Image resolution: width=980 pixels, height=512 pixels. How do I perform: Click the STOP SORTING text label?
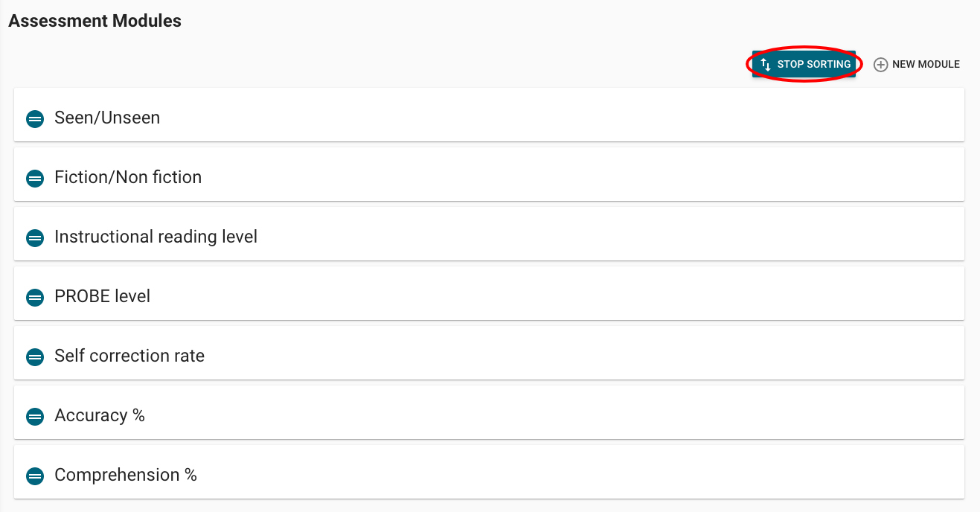pyautogui.click(x=814, y=65)
